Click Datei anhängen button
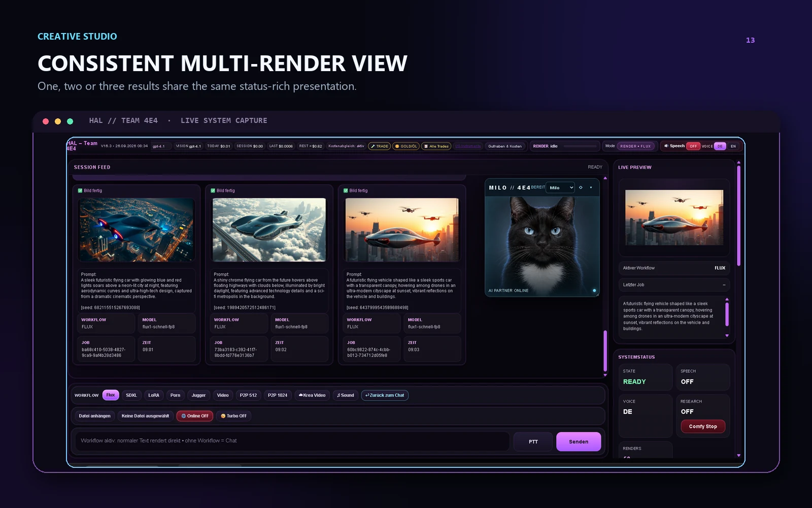812x508 pixels. pos(95,416)
